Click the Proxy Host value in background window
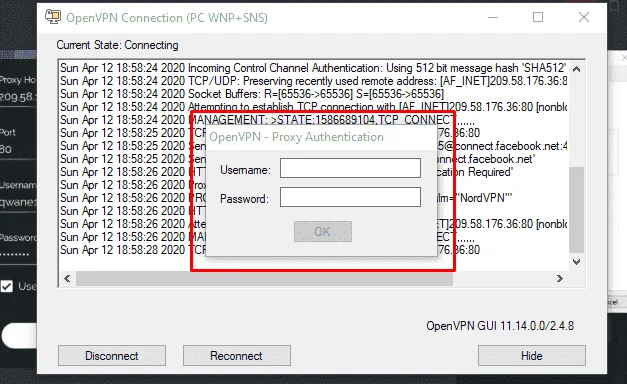627x384 pixels. (x=18, y=97)
